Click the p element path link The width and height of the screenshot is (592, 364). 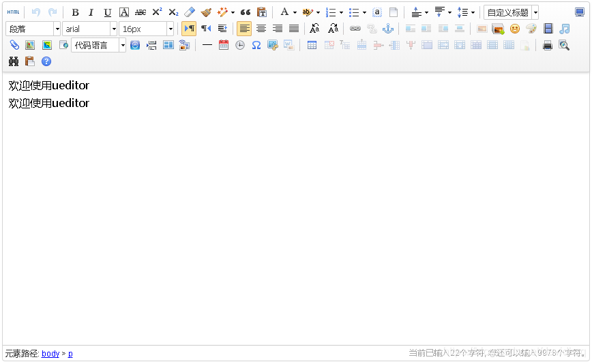(70, 354)
